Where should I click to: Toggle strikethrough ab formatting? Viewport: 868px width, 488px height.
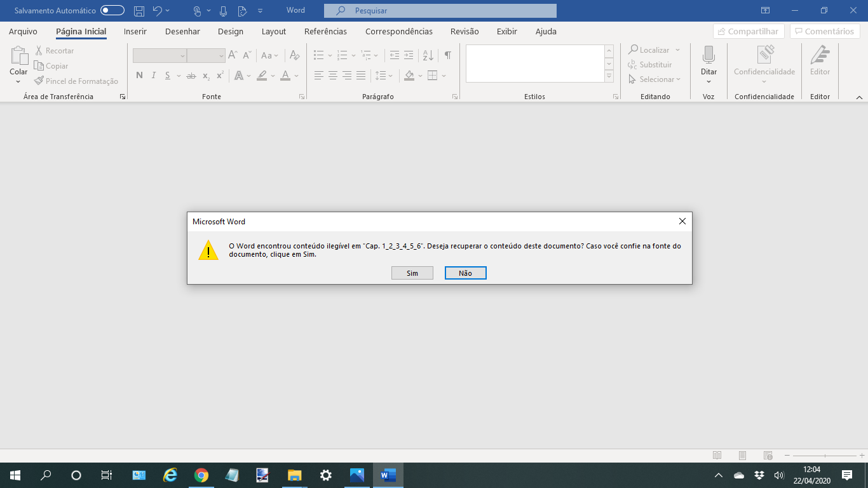(191, 76)
